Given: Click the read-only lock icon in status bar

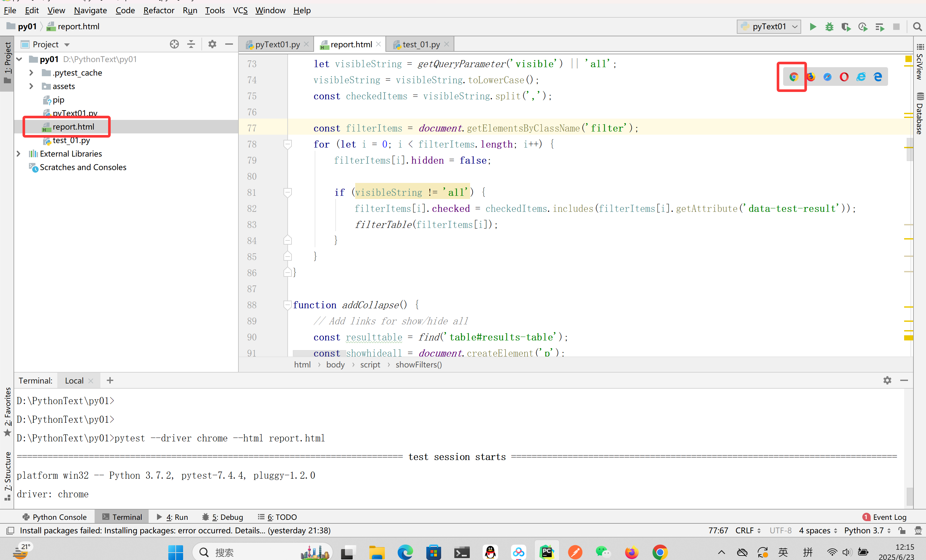Looking at the screenshot, I should 902,530.
